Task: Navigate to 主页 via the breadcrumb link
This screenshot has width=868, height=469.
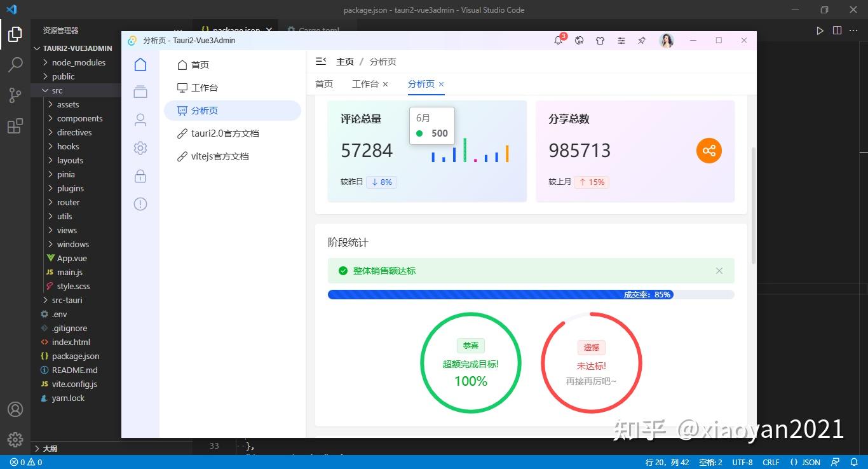Action: click(345, 61)
